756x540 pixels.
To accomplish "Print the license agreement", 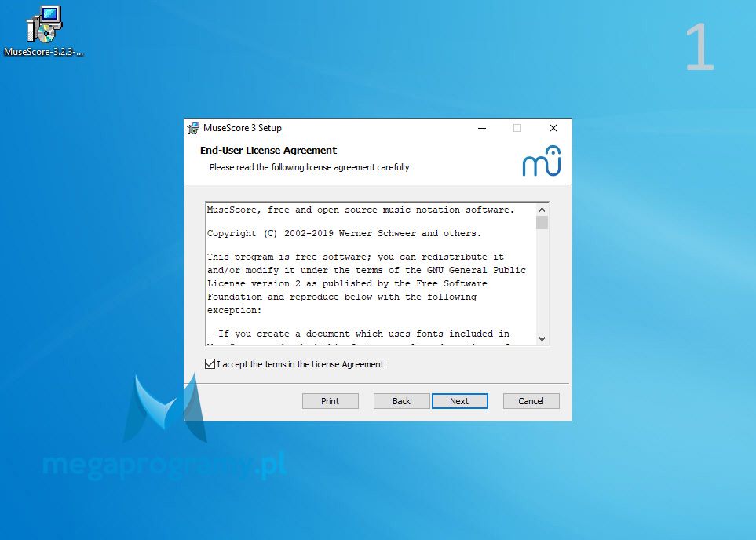I will [331, 401].
